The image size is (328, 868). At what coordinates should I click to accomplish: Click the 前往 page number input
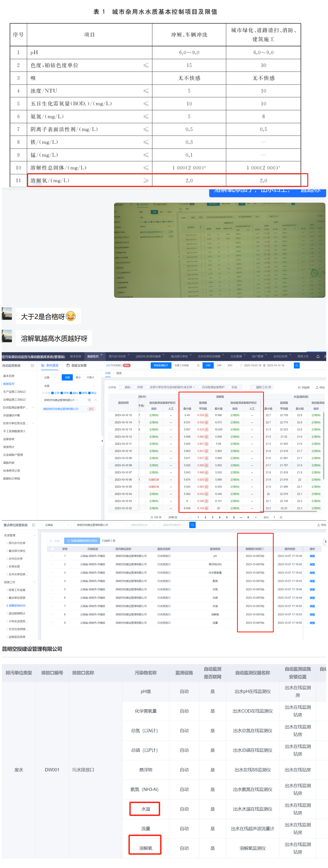point(274,517)
